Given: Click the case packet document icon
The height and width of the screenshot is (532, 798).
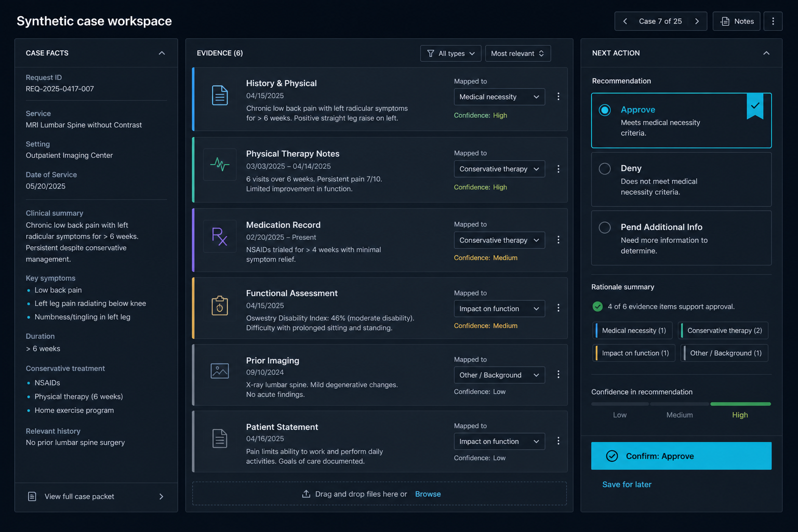Looking at the screenshot, I should tap(32, 497).
